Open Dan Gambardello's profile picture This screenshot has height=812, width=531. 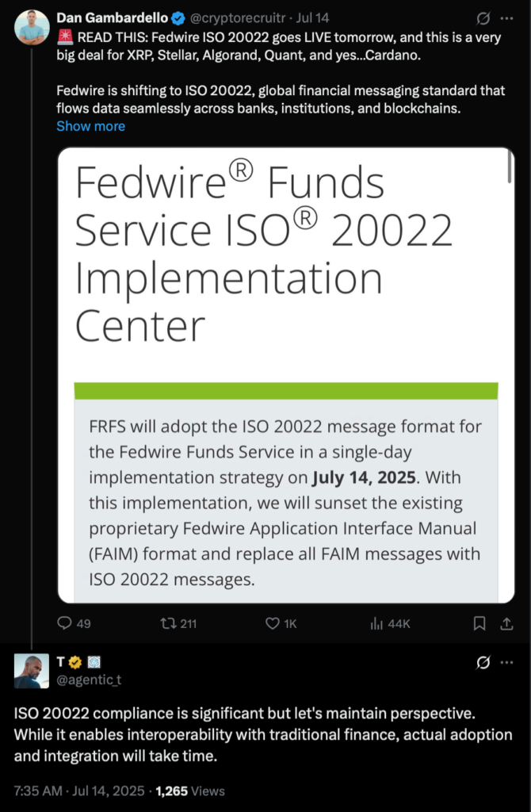tap(32, 27)
